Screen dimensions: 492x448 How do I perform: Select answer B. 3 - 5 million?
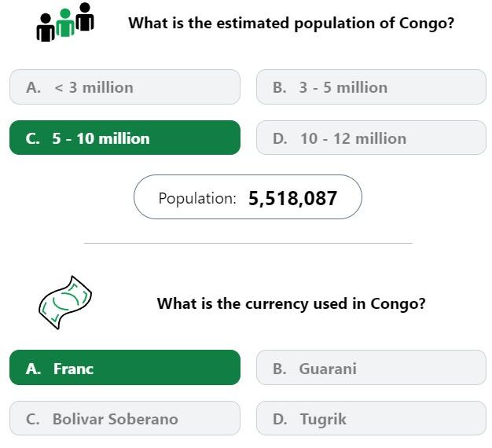coord(371,87)
